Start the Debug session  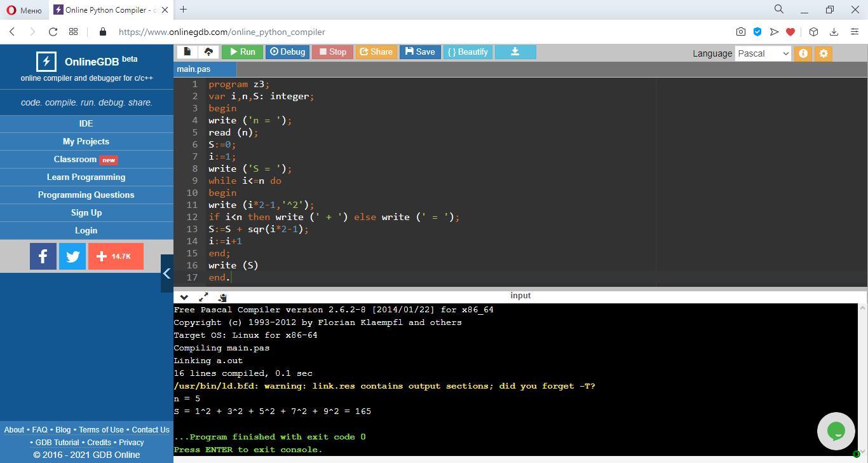[287, 52]
